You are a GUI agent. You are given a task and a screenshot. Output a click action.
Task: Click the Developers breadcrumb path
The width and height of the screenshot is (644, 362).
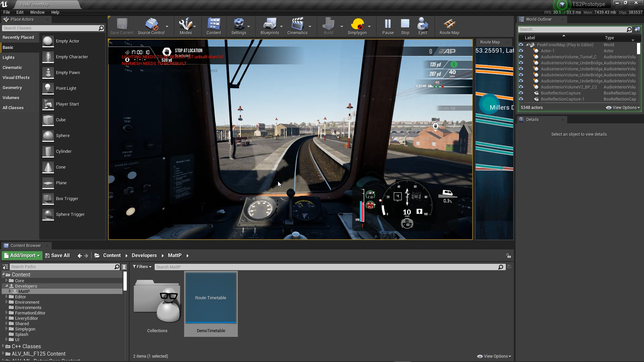(144, 255)
